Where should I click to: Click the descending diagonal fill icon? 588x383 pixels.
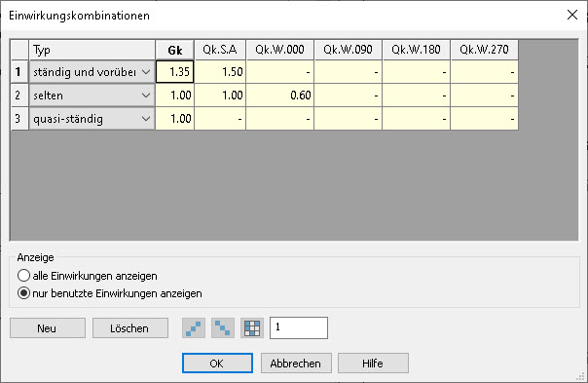pyautogui.click(x=223, y=328)
